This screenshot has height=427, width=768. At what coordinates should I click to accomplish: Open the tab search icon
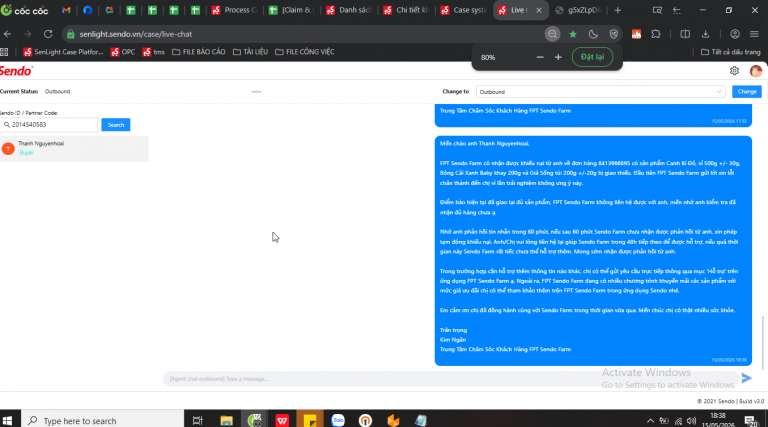point(657,10)
